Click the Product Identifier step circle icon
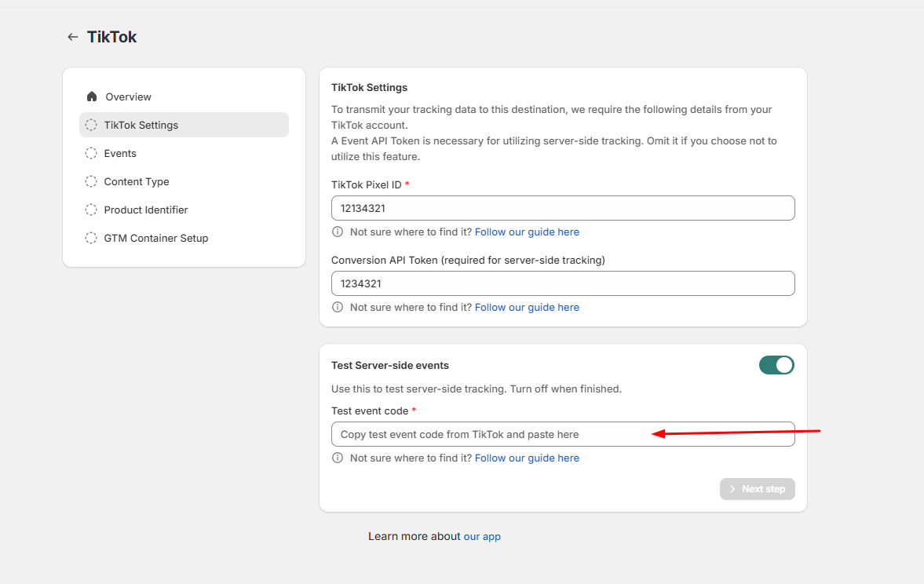The image size is (924, 584). 91,210
